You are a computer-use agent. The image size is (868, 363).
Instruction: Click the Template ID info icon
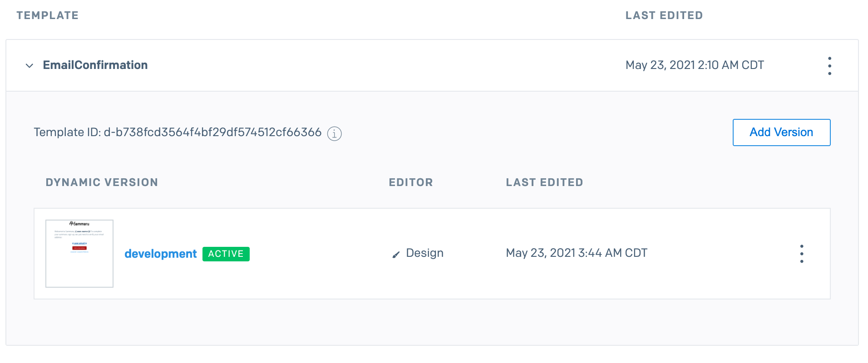click(335, 133)
